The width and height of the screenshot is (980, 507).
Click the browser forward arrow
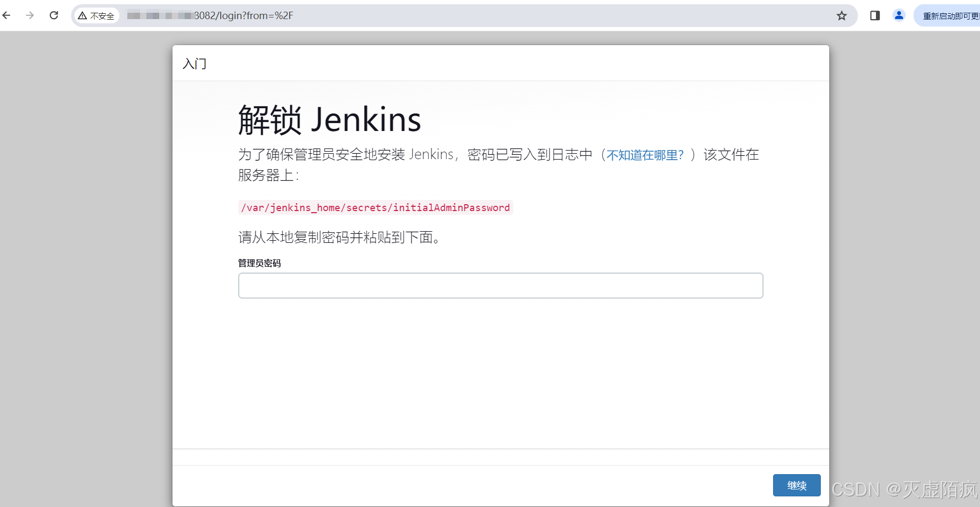pyautogui.click(x=30, y=15)
